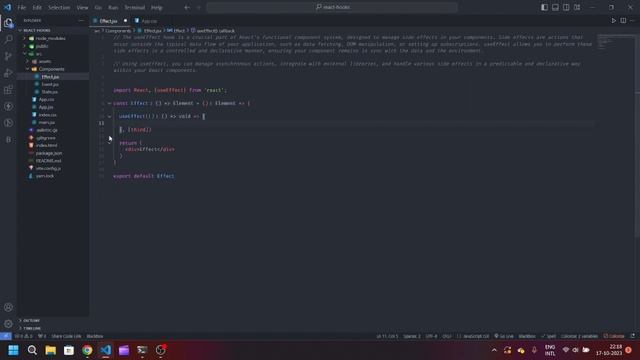Click the Windows Start button
Image resolution: width=640 pixels, height=360 pixels.
pos(13,350)
